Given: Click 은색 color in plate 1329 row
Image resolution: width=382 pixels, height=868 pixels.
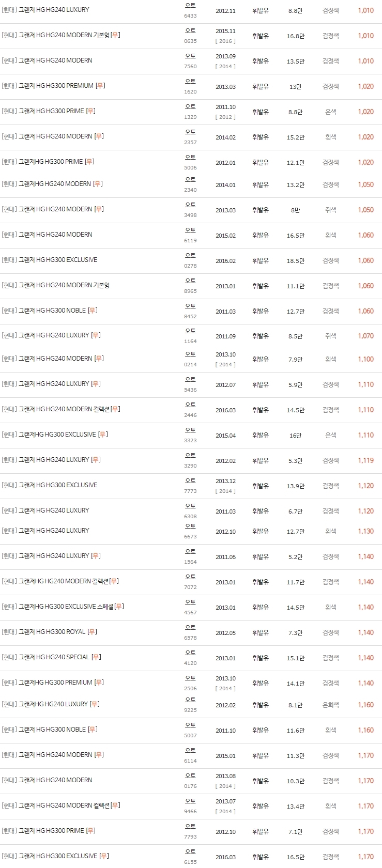Looking at the screenshot, I should (x=331, y=112).
